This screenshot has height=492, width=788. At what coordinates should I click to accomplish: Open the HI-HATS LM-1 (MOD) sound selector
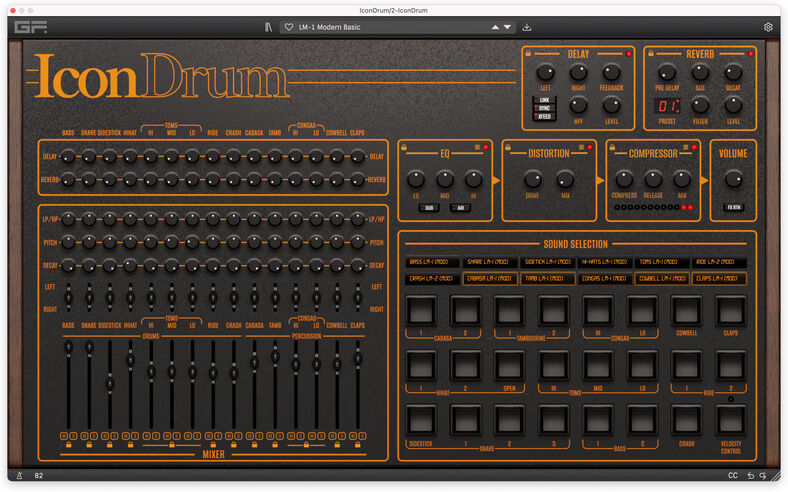coord(604,262)
